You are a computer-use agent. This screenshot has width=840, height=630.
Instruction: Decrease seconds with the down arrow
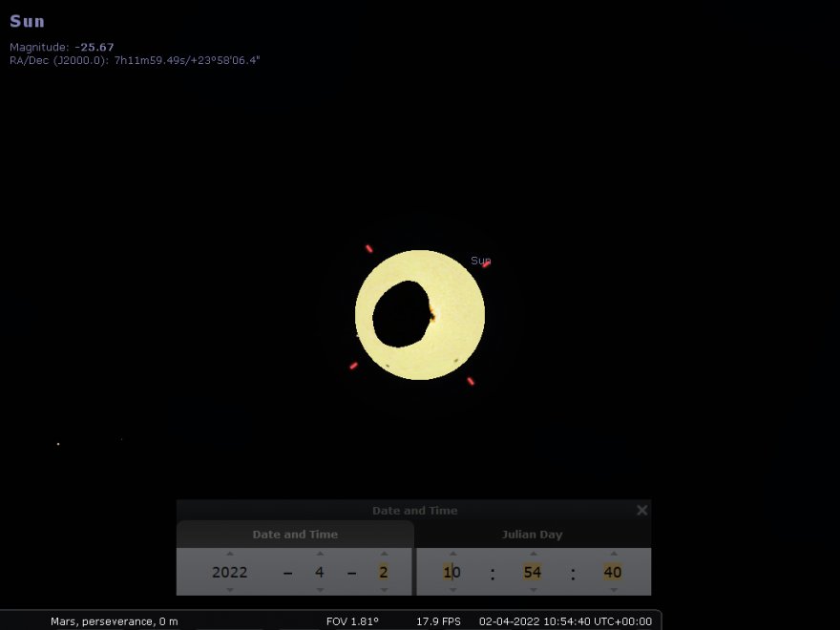[x=612, y=590]
